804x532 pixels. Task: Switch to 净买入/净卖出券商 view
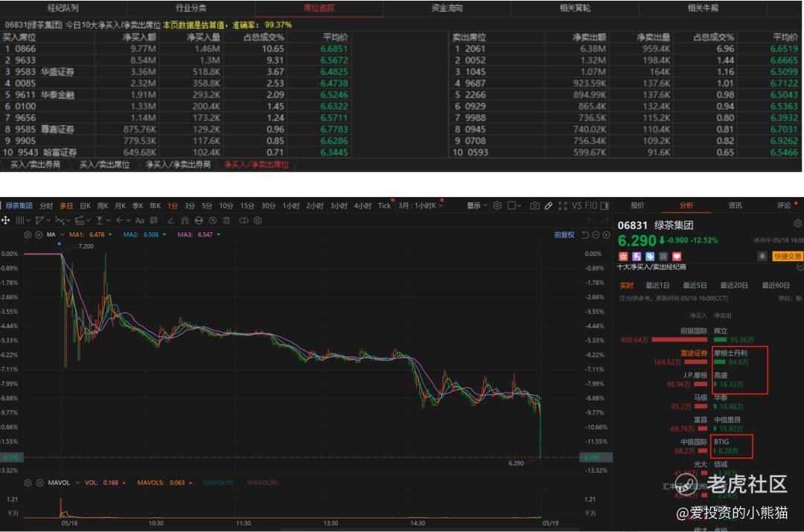click(178, 164)
